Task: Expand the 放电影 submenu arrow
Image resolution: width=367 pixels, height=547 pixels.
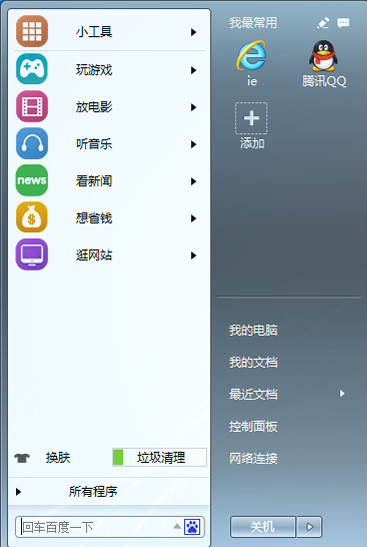Action: coord(193,107)
